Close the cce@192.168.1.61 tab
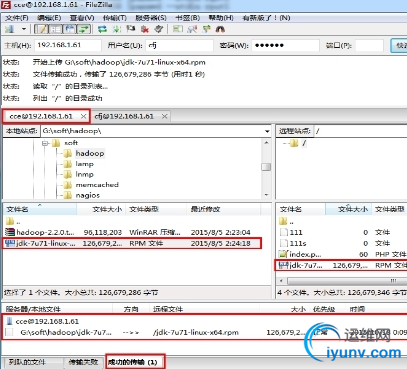 point(83,116)
